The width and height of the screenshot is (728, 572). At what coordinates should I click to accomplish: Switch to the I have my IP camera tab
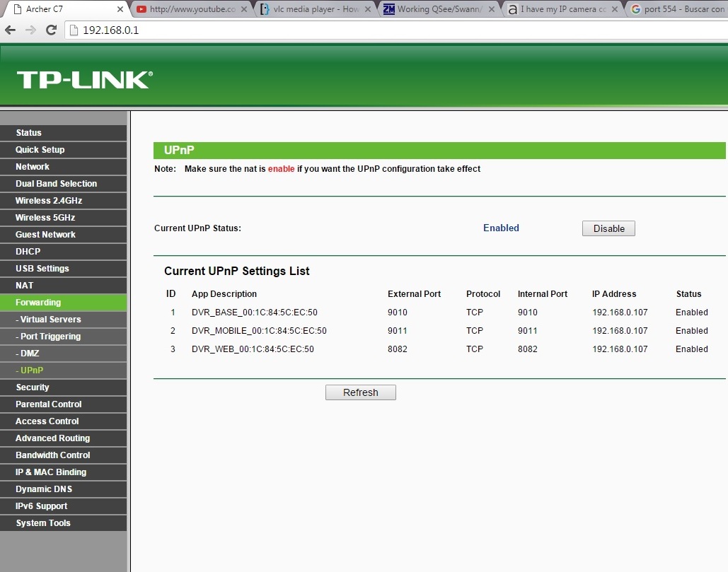563,9
